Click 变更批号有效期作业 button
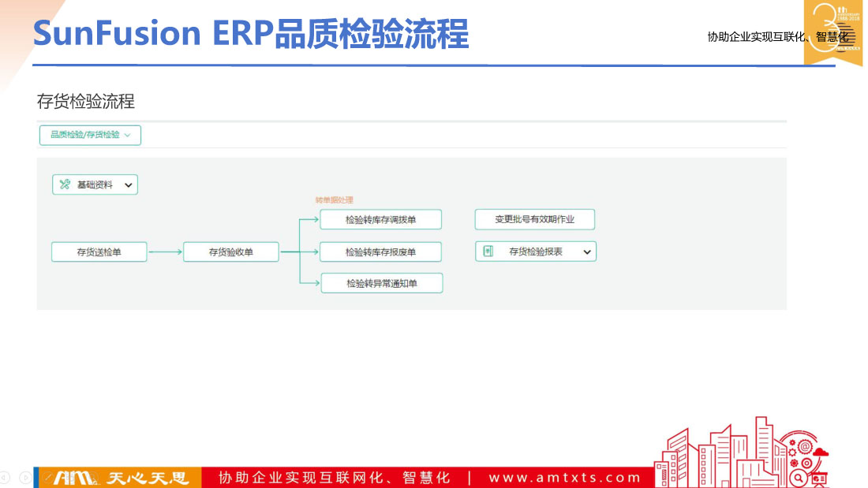 (534, 219)
